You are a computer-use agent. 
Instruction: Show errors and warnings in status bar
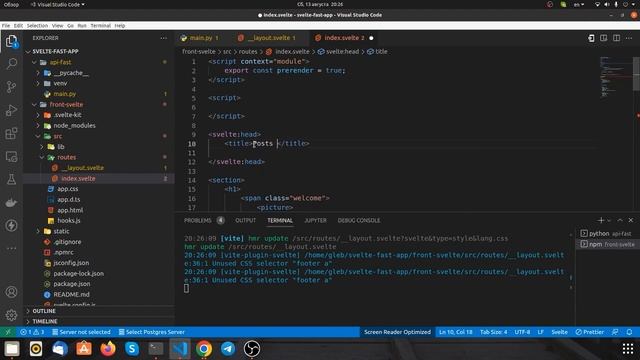(x=32, y=332)
